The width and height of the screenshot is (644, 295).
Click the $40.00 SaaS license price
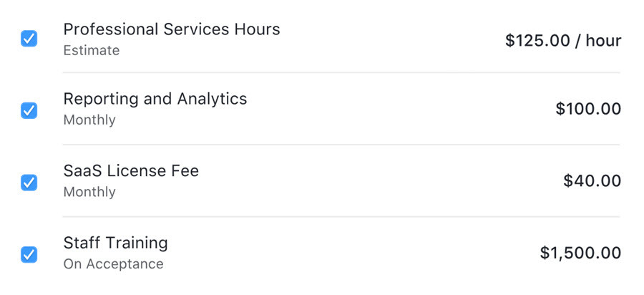pyautogui.click(x=592, y=181)
